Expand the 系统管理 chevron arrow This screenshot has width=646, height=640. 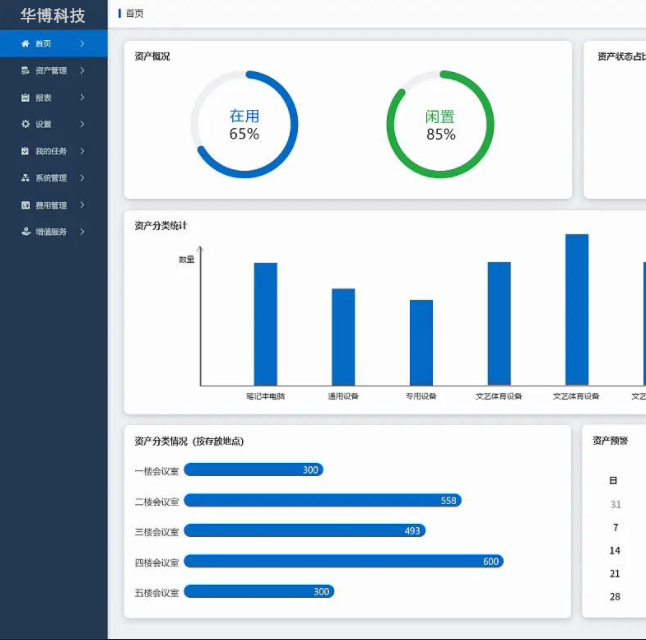82,179
